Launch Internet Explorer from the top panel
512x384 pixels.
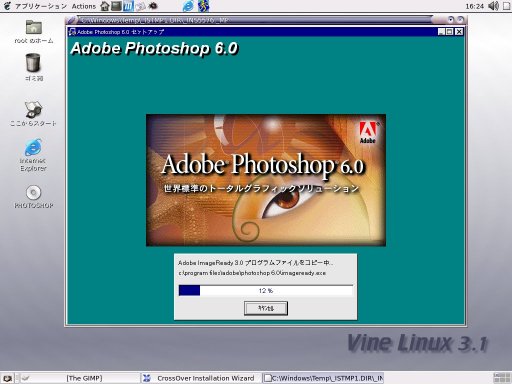[188, 6]
